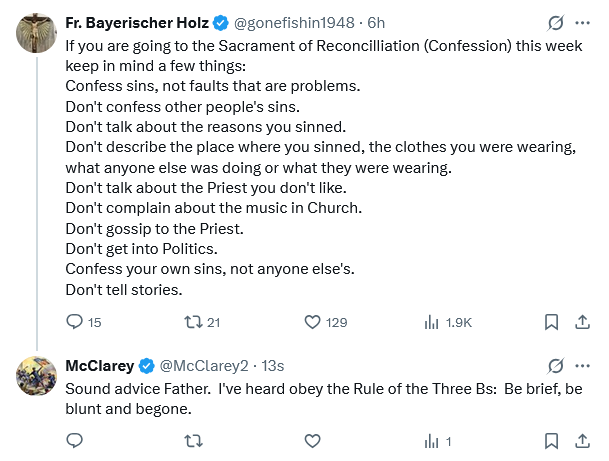Reply to McClarey's comment
This screenshot has height=461, width=609.
click(x=74, y=440)
